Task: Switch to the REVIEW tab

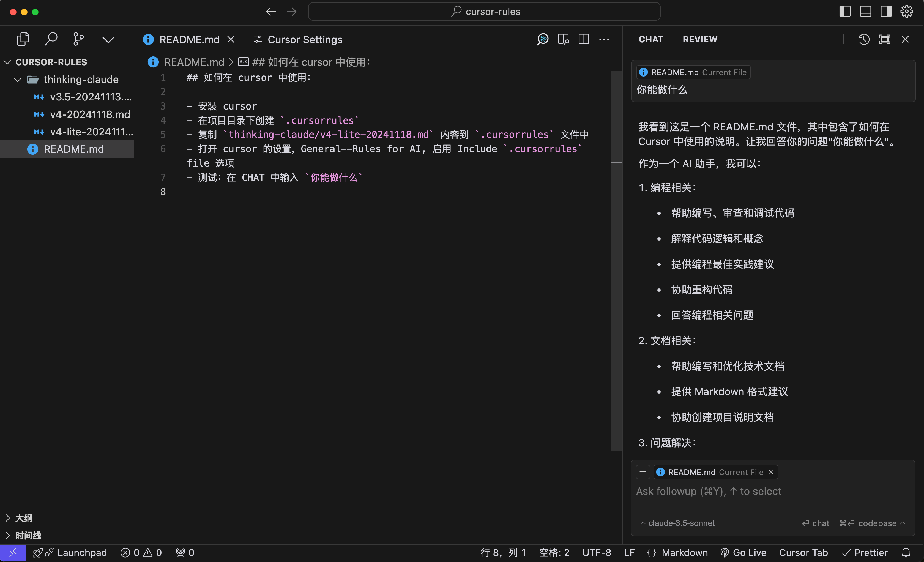Action: (x=700, y=39)
